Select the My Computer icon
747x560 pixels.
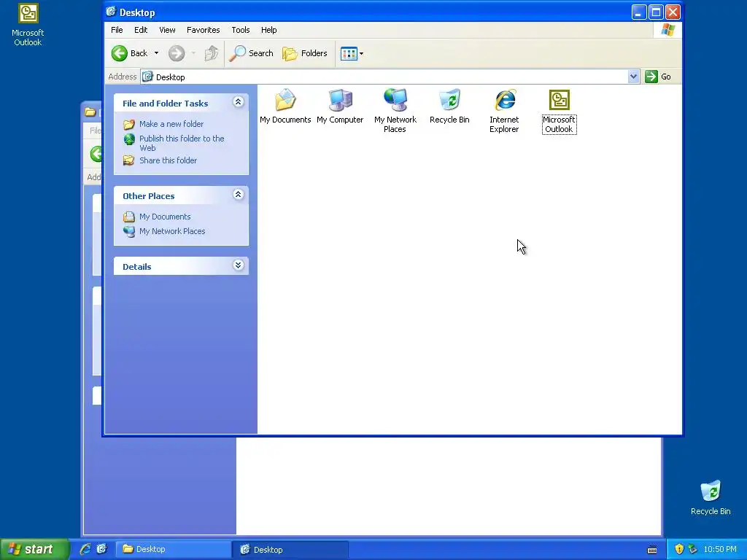click(340, 106)
